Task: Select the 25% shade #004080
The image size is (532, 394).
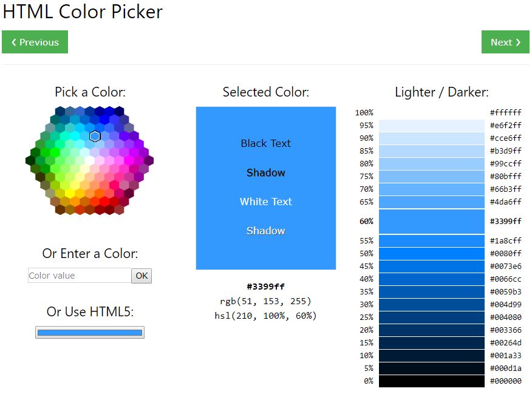Action: (431, 317)
